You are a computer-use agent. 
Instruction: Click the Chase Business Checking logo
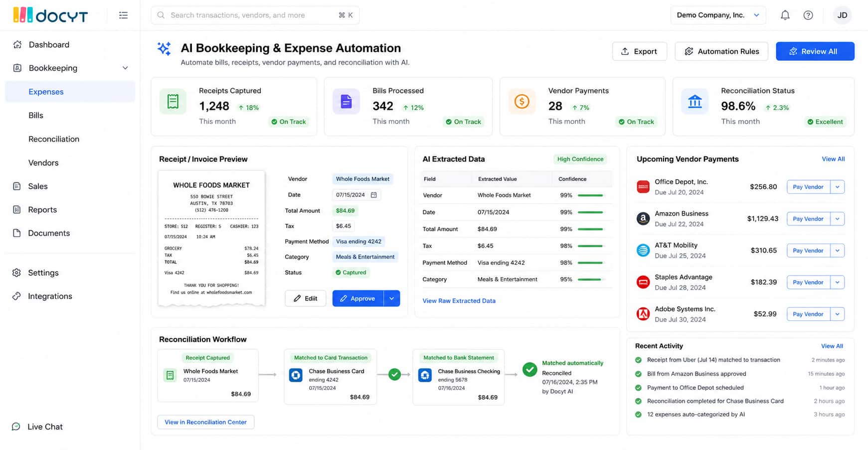coord(425,375)
